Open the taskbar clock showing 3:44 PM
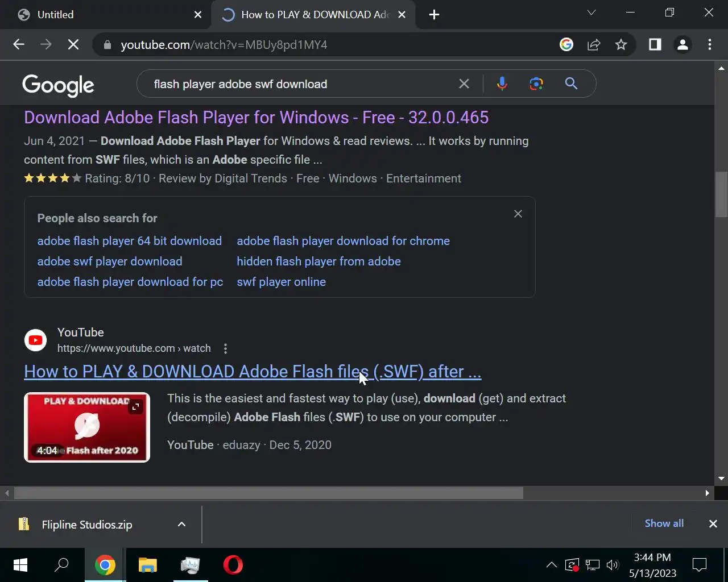Viewport: 728px width, 582px height. point(652,565)
